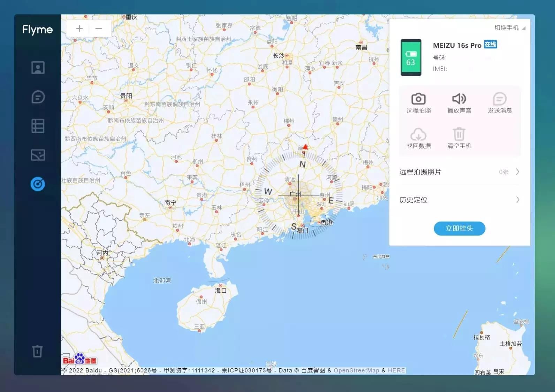Open the Recycle Bin trash icon
Image resolution: width=555 pixels, height=392 pixels.
[x=38, y=351]
